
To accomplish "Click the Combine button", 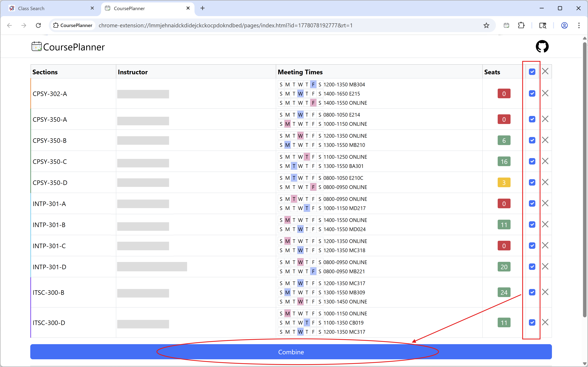I will point(291,352).
